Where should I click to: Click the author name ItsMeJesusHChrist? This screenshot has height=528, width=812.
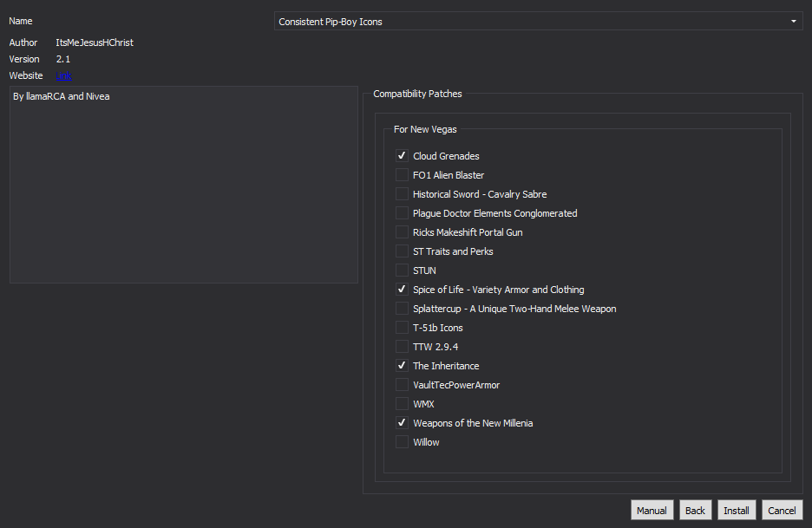95,43
